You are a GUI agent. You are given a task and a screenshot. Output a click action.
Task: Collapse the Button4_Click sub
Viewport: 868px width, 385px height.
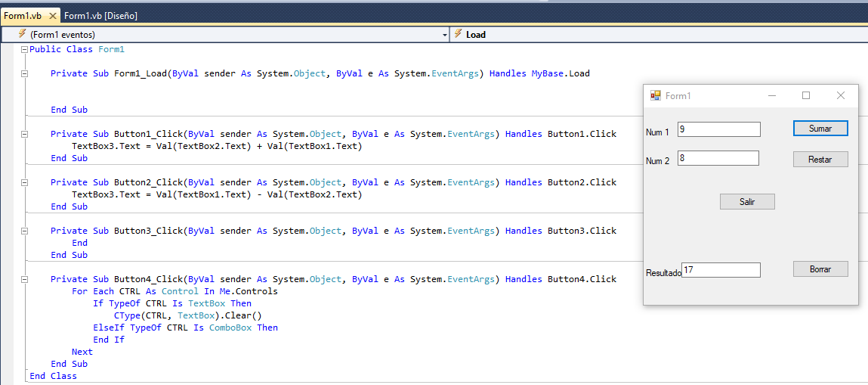point(23,280)
